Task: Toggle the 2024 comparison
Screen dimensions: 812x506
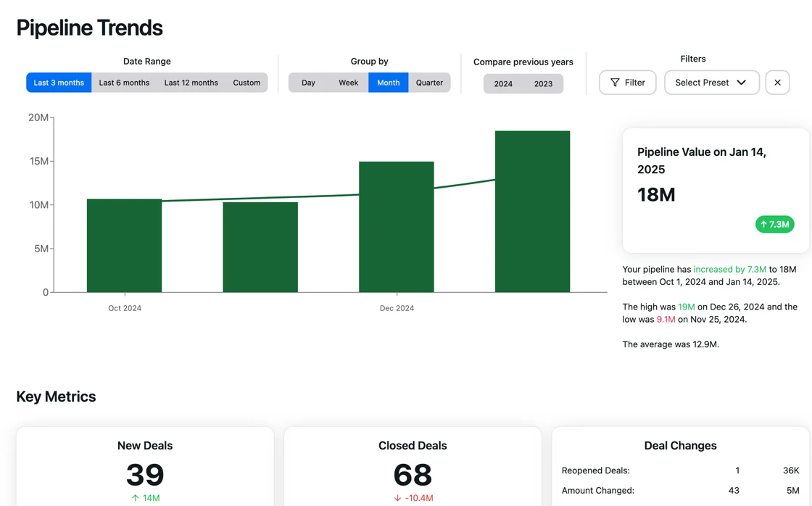Action: (x=503, y=83)
